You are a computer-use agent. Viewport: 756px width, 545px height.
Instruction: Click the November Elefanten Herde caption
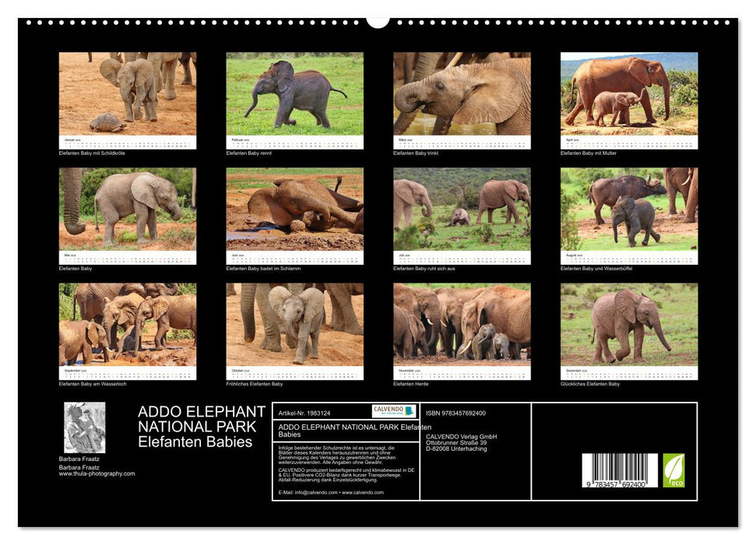coord(412,382)
